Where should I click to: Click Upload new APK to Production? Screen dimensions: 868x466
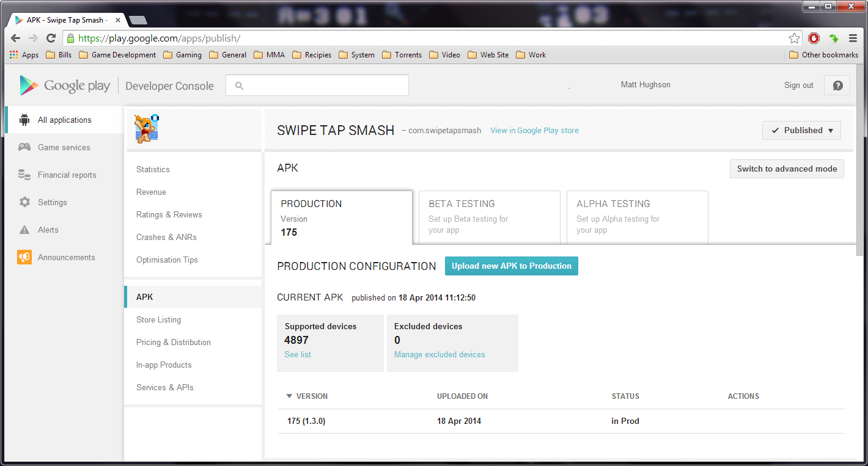[512, 266]
